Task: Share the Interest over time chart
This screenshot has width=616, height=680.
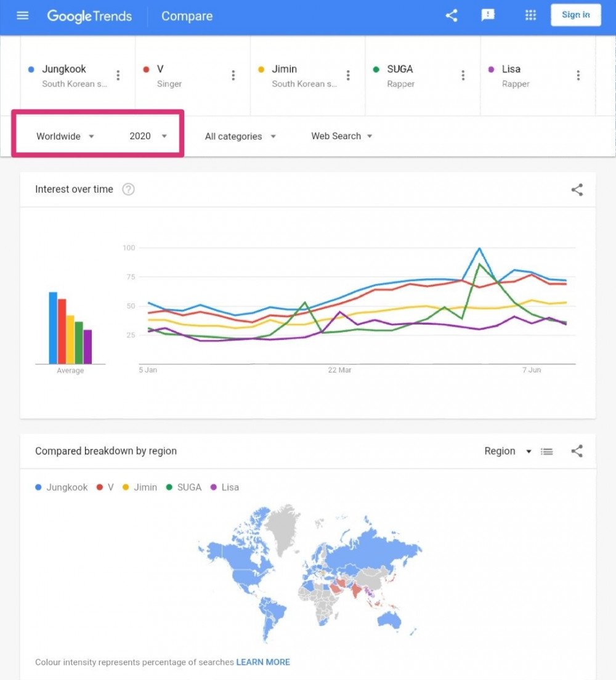Action: [577, 190]
